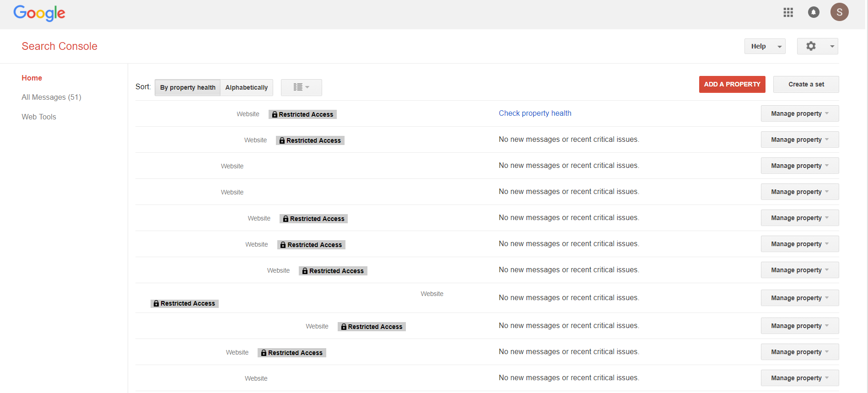Sort properties by property health

188,87
